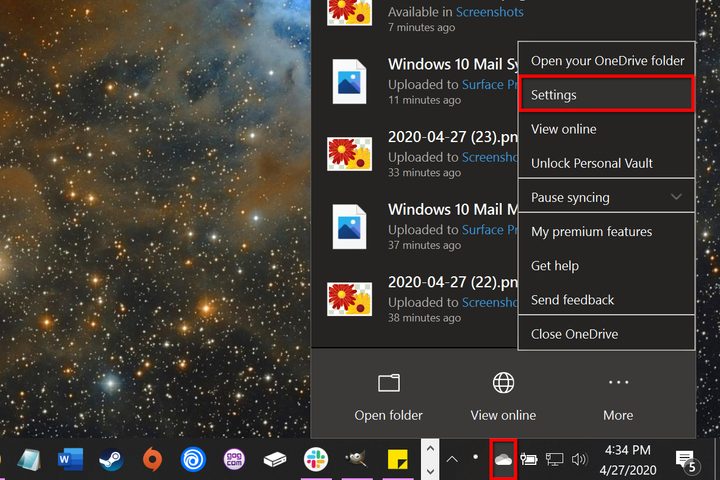Open My premium features
The image size is (720, 480).
tap(606, 232)
